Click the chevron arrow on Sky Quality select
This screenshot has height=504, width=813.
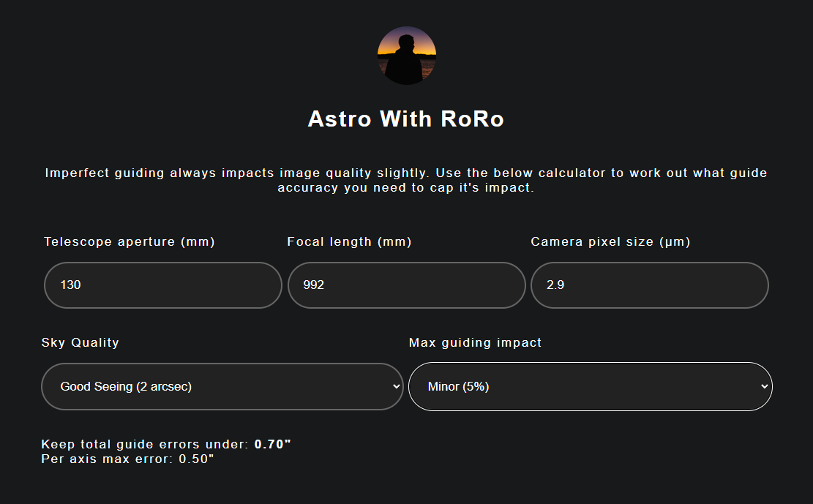pyautogui.click(x=396, y=386)
